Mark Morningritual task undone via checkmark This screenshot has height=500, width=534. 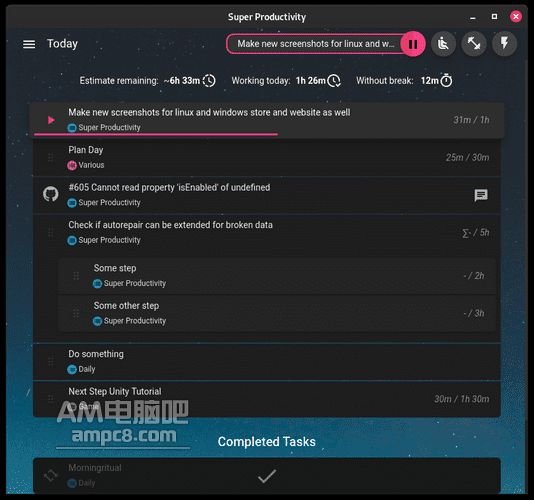coord(267,476)
